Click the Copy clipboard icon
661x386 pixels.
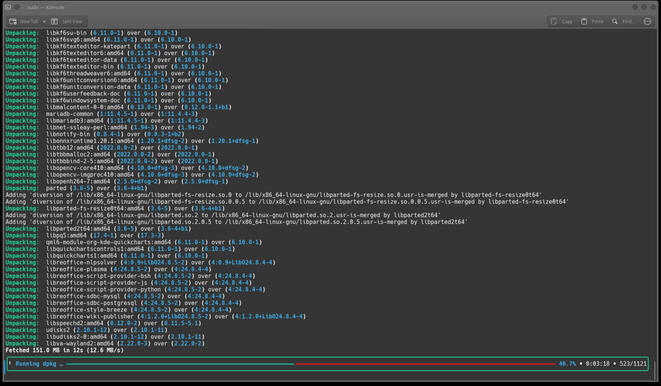pyautogui.click(x=554, y=21)
